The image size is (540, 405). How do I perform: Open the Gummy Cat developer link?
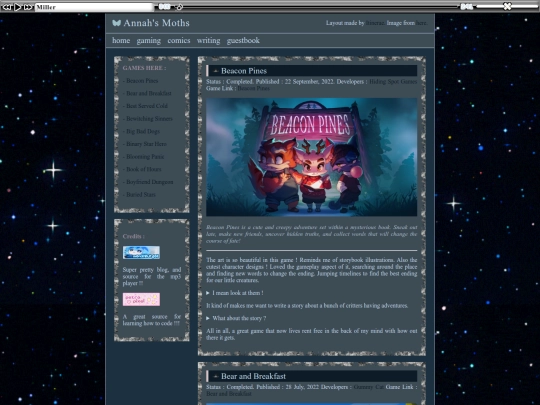[x=368, y=387]
